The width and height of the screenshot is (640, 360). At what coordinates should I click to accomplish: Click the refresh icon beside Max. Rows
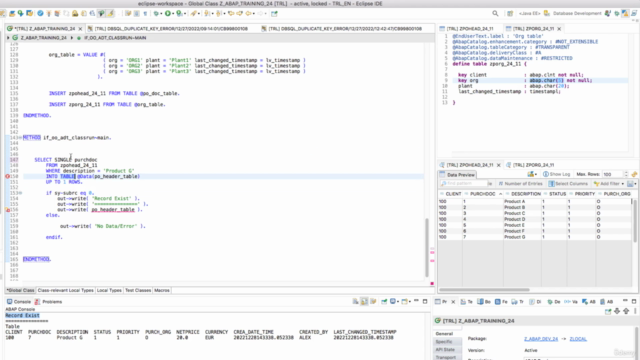click(634, 174)
